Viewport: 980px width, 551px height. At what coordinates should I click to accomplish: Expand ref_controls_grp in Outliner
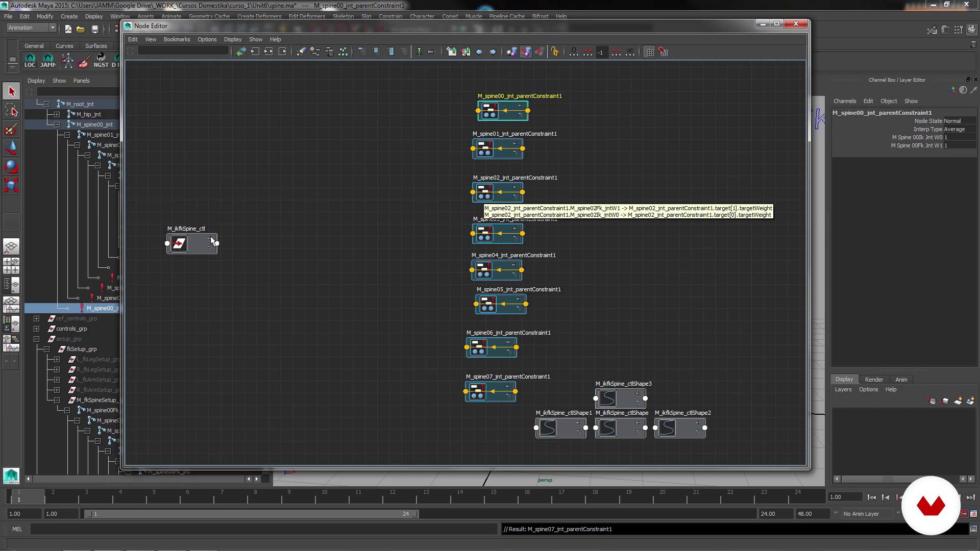pyautogui.click(x=36, y=318)
